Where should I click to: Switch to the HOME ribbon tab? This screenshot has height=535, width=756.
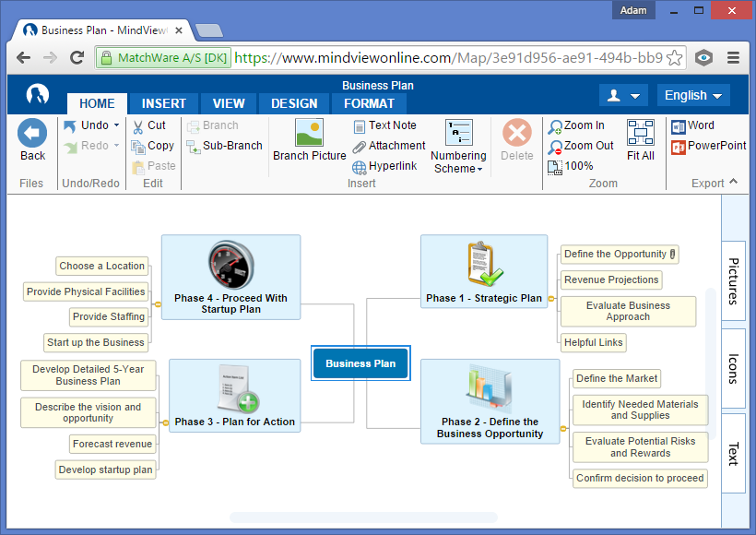(97, 103)
